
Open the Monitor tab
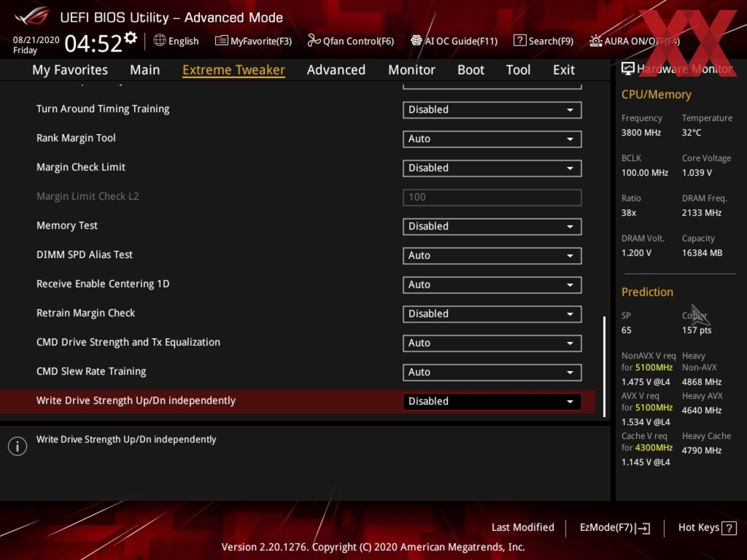click(x=412, y=70)
